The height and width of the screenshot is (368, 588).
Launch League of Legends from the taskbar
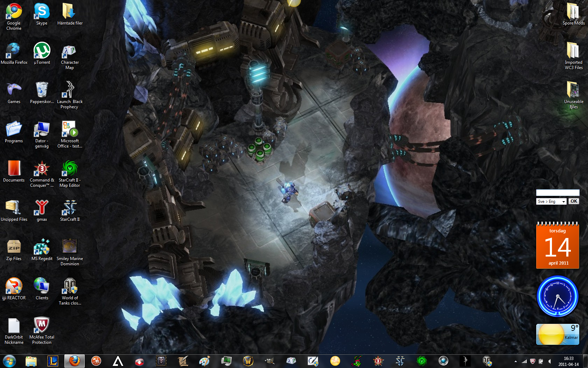(53, 361)
